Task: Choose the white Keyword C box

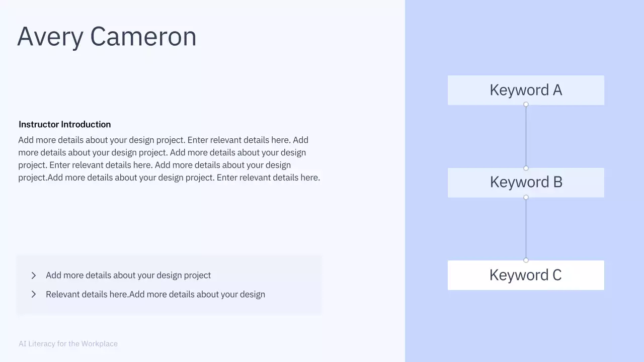Action: click(x=526, y=275)
